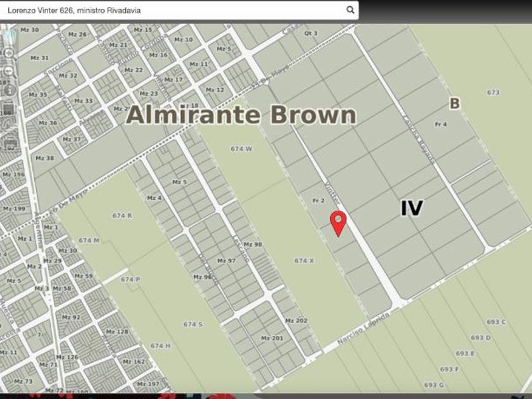Select parcel 693 G
Viewport: 532px width, 399px height.
[434, 385]
